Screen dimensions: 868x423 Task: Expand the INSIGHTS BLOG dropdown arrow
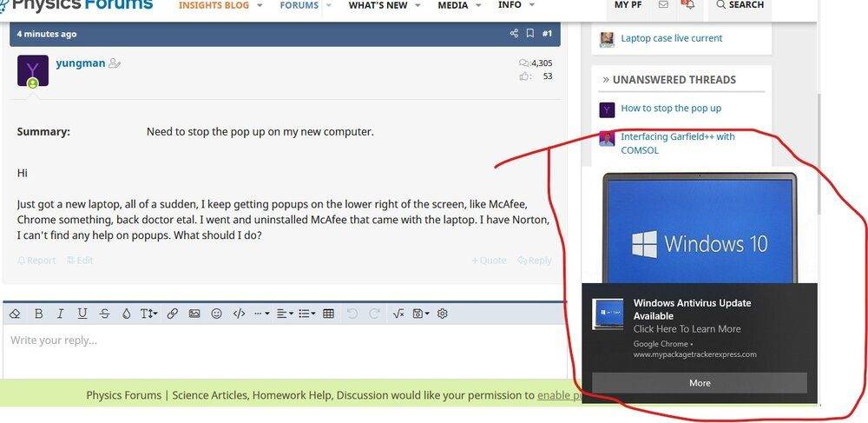[260, 5]
